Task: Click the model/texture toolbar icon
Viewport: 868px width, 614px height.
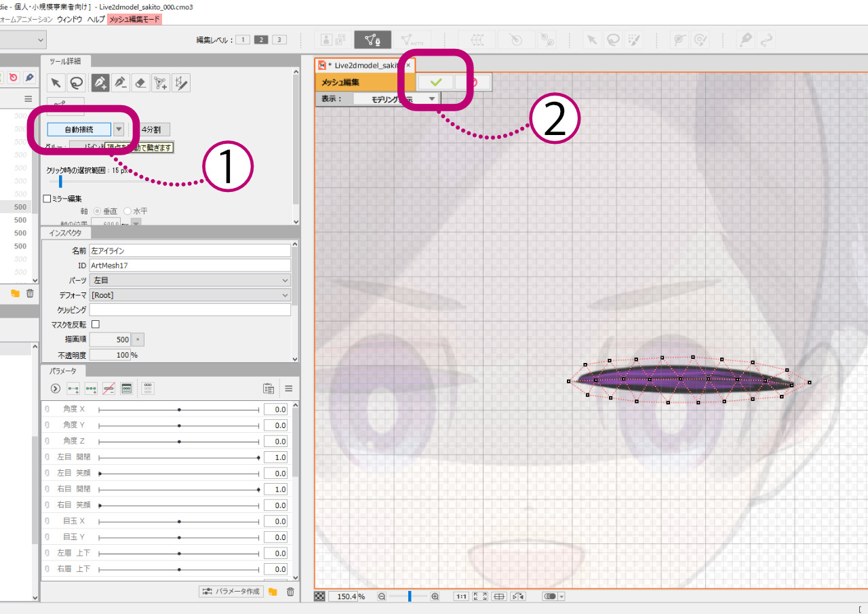Action: [x=332, y=40]
